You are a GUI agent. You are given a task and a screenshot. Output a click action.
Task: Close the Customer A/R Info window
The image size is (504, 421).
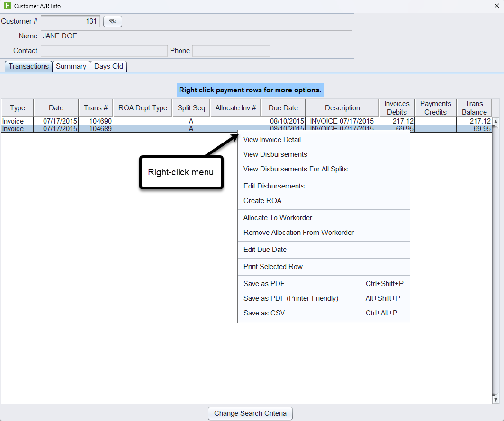pyautogui.click(x=495, y=6)
